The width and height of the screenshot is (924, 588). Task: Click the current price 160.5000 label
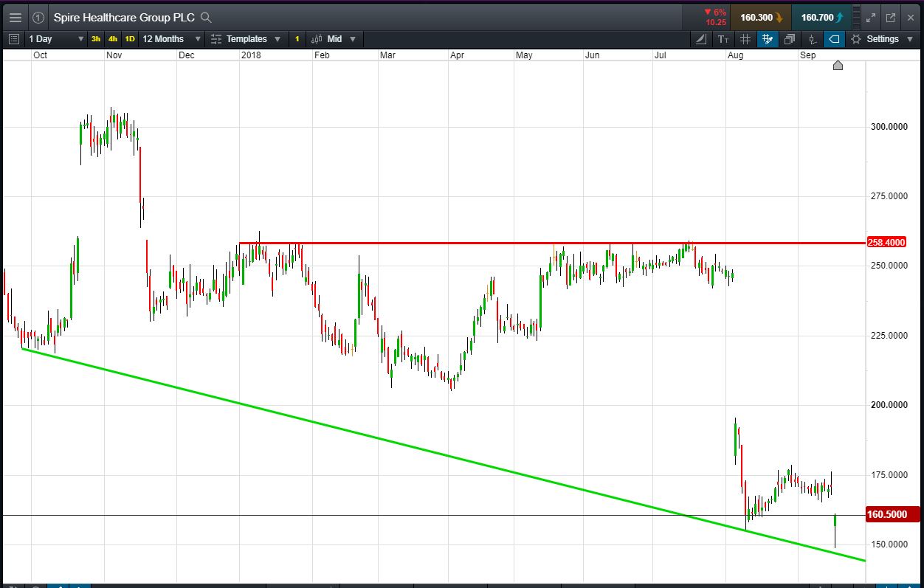pyautogui.click(x=892, y=514)
